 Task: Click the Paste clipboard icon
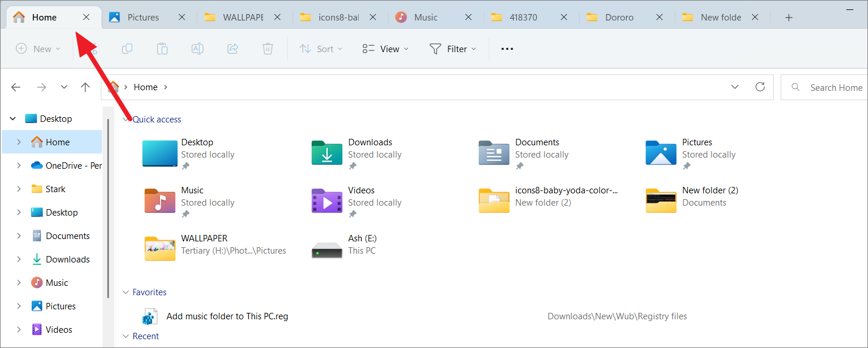(162, 49)
